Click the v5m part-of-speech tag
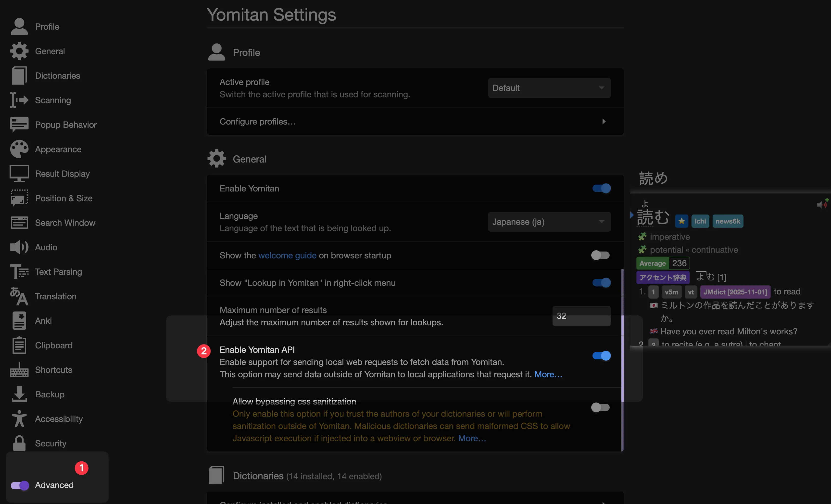 pos(671,292)
